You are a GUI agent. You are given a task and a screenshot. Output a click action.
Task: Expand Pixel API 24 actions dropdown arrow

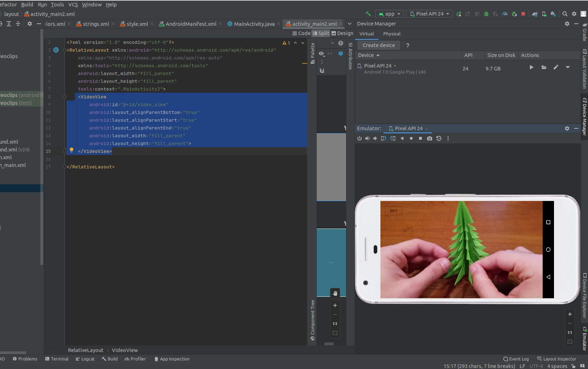pos(568,67)
